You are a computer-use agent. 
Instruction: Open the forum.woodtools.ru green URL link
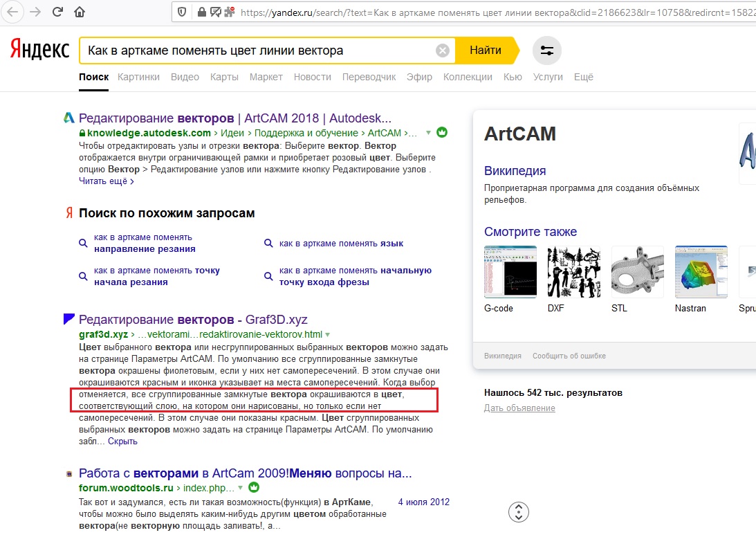pos(126,488)
